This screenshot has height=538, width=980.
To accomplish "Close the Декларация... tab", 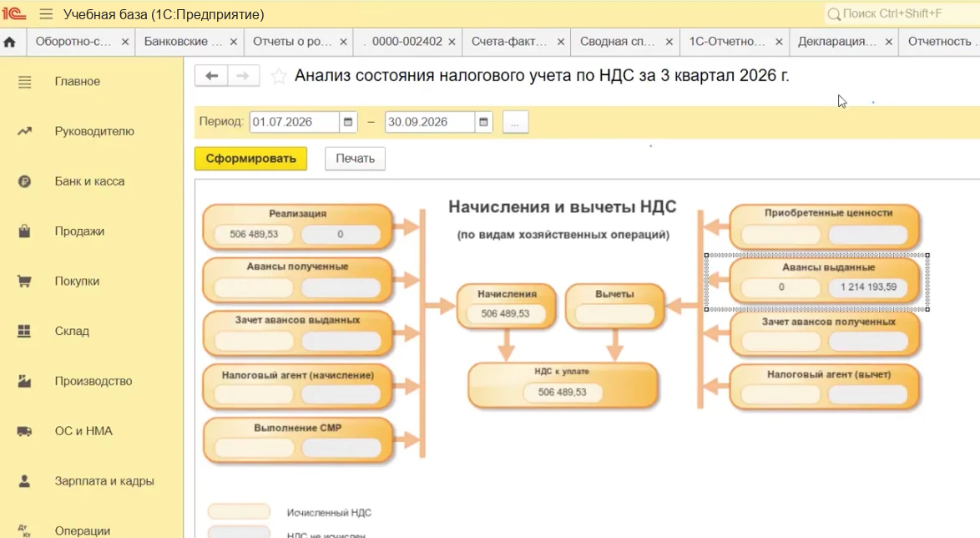I will (x=889, y=42).
